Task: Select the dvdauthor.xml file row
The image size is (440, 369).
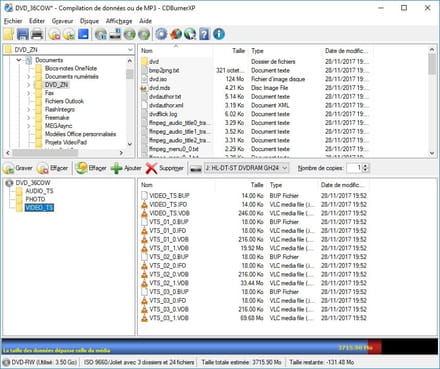Action: click(255, 105)
